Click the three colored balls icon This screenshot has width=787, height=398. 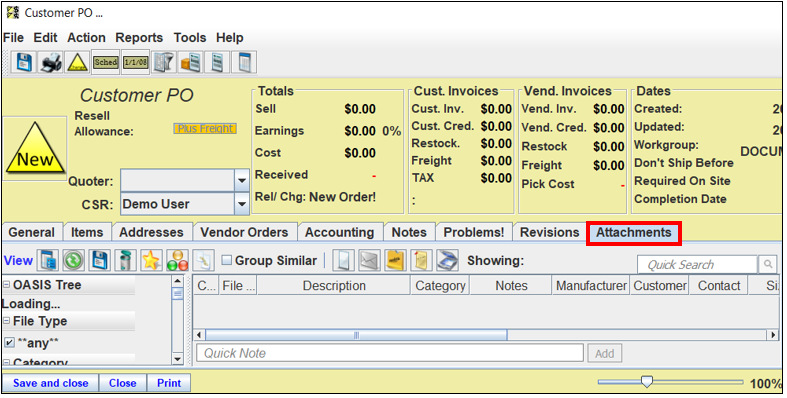pos(178,260)
